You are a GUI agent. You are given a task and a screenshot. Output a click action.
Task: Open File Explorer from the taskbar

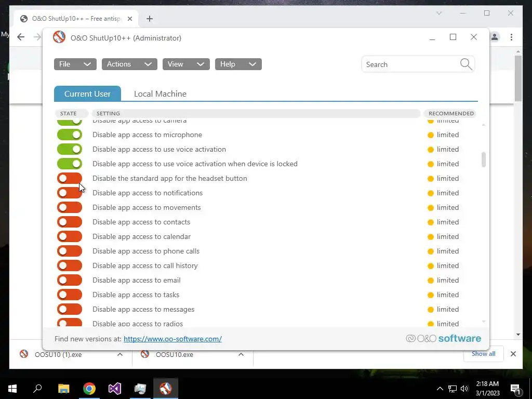tap(63, 389)
